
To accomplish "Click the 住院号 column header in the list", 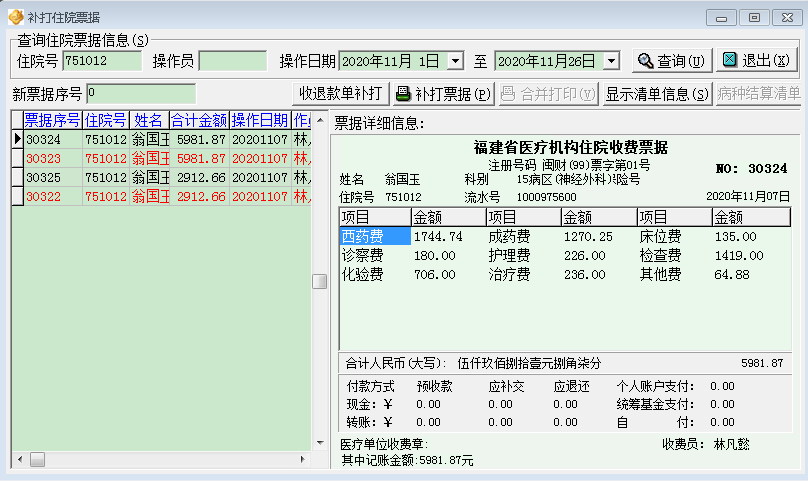I will tap(106, 120).
